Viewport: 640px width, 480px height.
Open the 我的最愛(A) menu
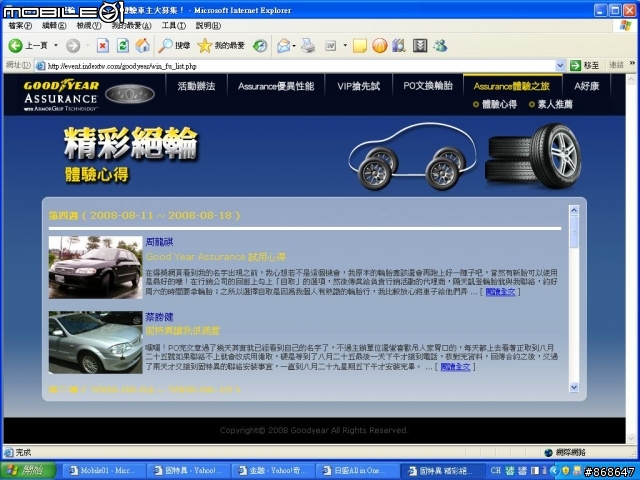[x=131, y=26]
